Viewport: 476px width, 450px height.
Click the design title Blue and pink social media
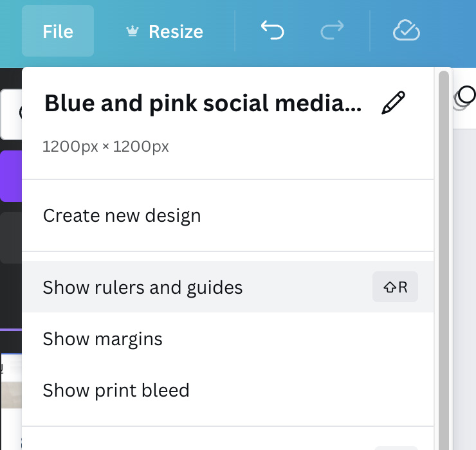(x=203, y=103)
